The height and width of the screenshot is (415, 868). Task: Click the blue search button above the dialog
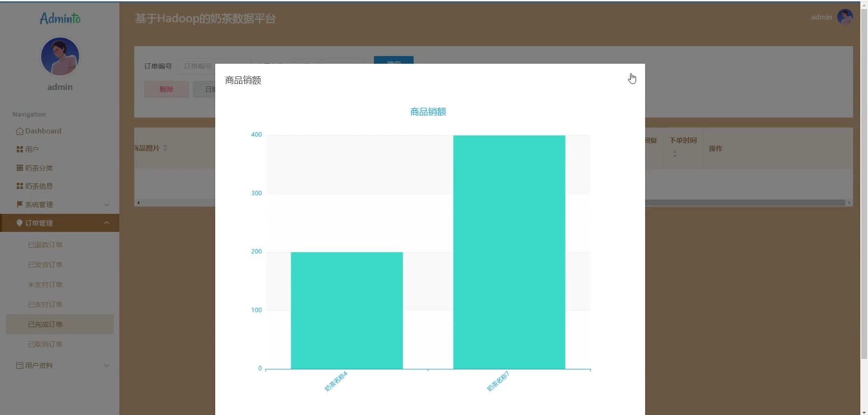pos(393,60)
